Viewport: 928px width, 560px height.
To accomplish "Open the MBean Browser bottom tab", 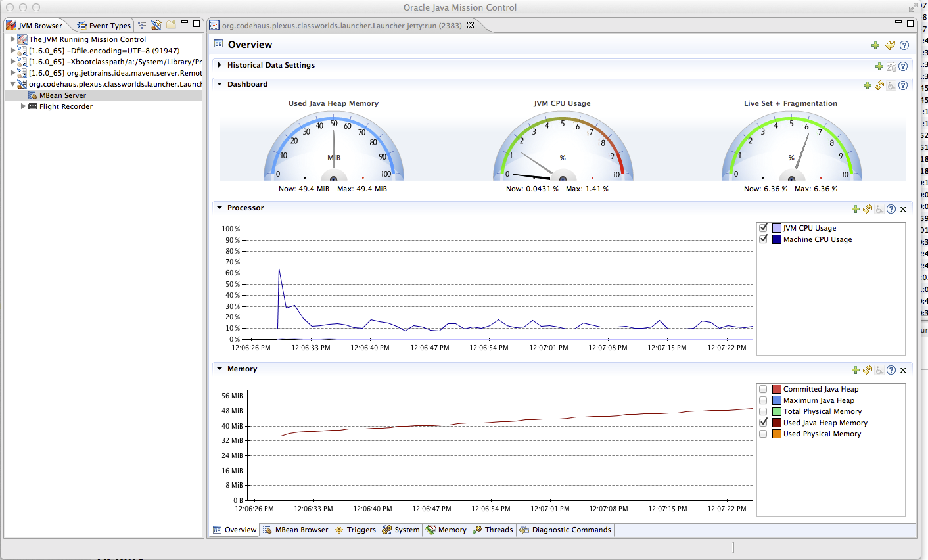I will pyautogui.click(x=296, y=530).
